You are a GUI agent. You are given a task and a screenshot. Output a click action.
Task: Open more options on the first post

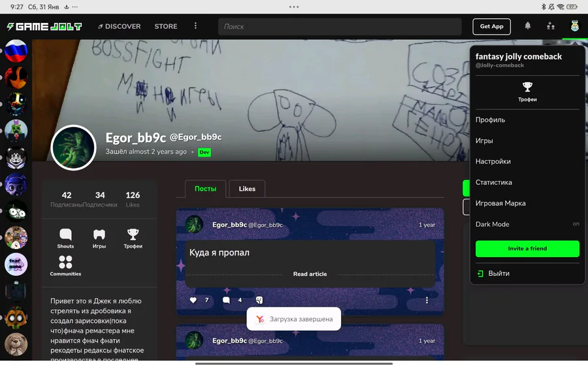click(427, 300)
